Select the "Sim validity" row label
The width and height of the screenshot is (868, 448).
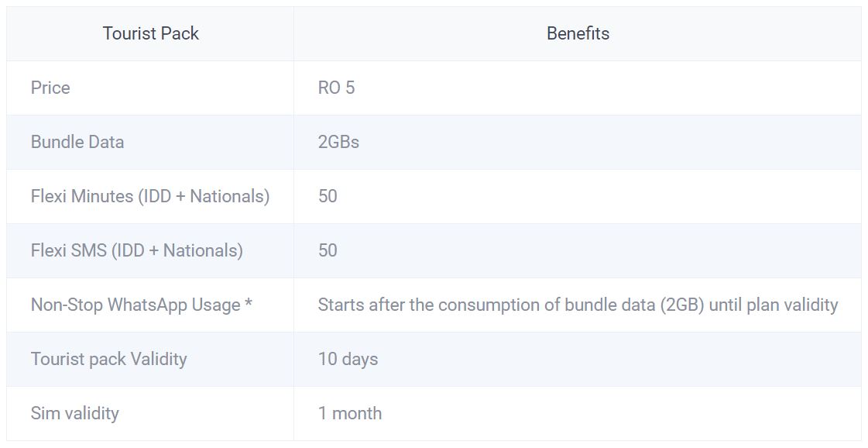(74, 413)
